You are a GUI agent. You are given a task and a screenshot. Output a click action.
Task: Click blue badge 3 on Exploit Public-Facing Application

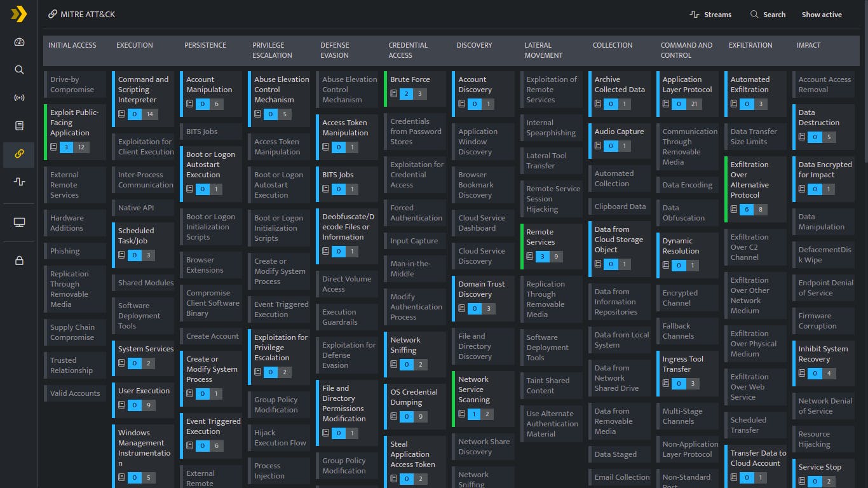coord(67,147)
